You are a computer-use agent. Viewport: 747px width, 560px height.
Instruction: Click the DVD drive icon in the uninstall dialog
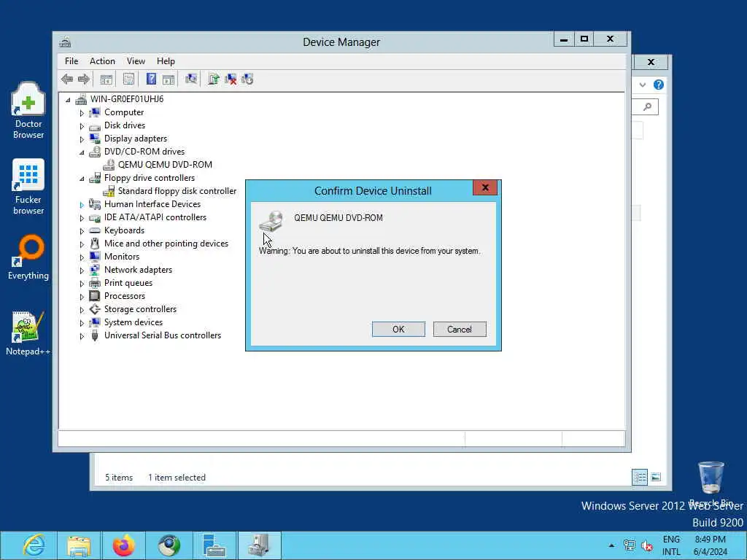coord(271,221)
